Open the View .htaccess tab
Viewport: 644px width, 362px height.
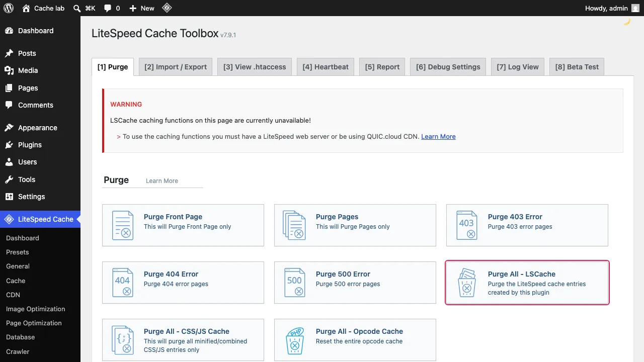click(255, 67)
